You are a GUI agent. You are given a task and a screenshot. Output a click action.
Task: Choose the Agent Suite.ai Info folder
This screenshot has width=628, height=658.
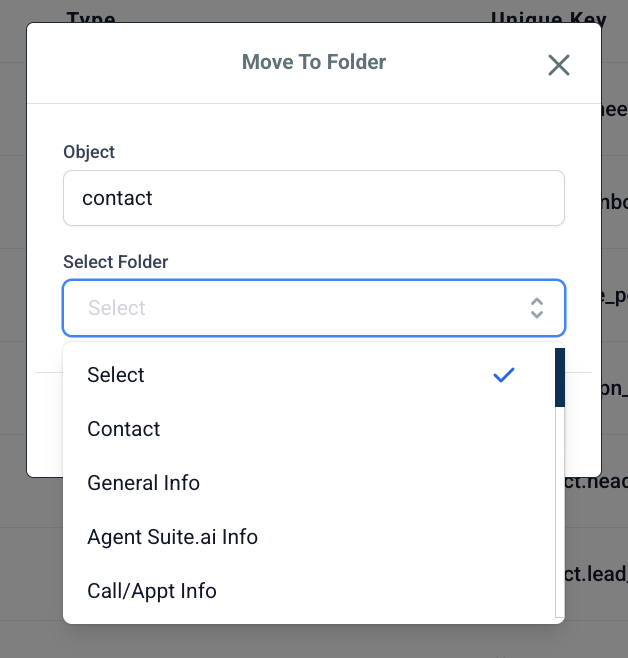[173, 537]
